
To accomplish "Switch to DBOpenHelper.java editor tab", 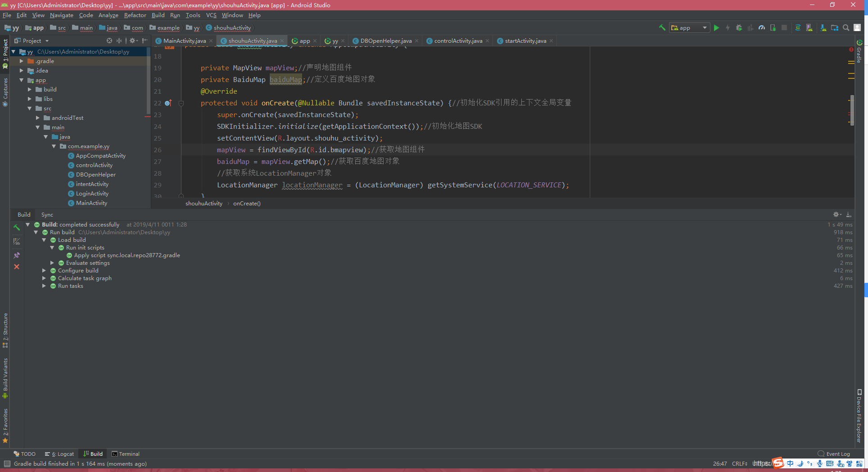I will point(386,41).
